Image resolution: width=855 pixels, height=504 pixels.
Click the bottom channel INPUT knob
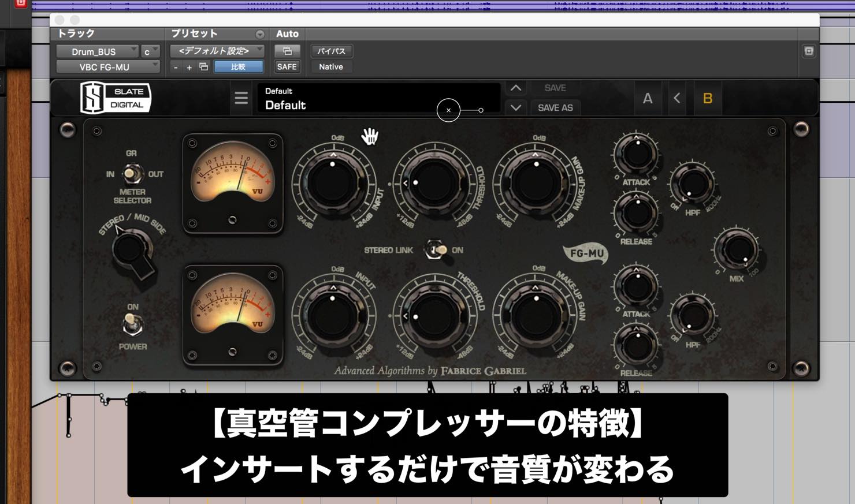333,316
